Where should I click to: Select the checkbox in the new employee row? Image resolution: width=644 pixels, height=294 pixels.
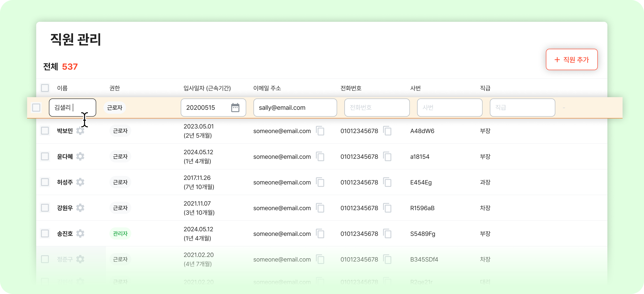(36, 107)
